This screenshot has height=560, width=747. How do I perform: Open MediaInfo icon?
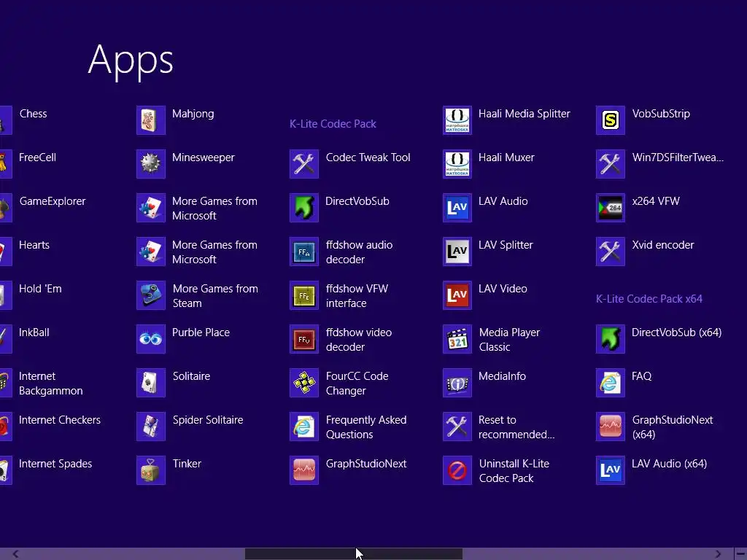(x=457, y=383)
